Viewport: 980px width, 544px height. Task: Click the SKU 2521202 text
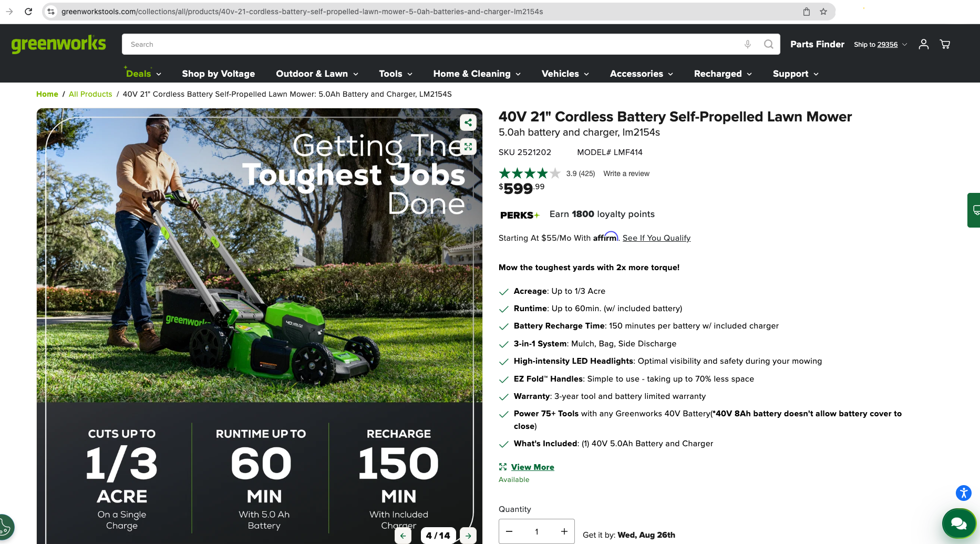point(525,152)
